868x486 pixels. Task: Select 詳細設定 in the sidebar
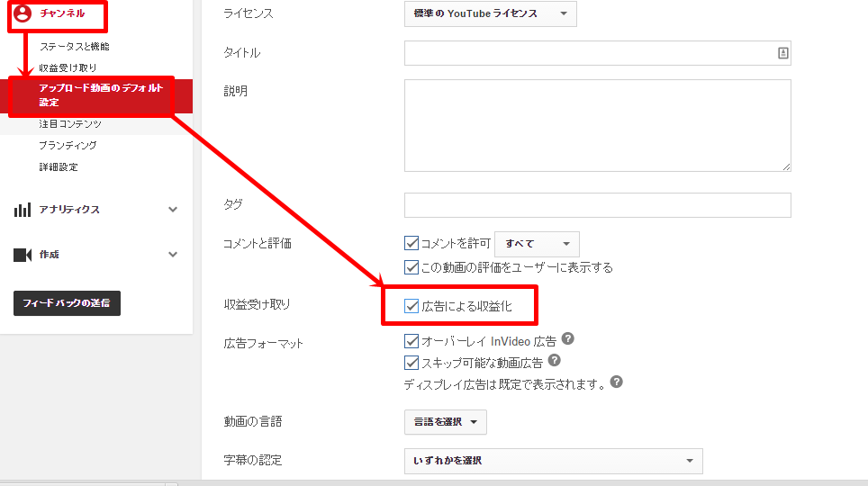tap(59, 166)
